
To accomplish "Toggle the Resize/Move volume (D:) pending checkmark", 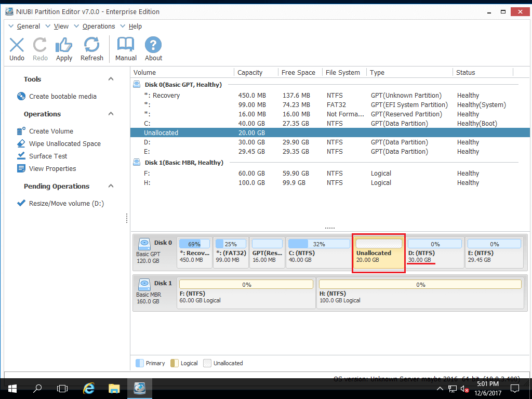I will click(21, 203).
